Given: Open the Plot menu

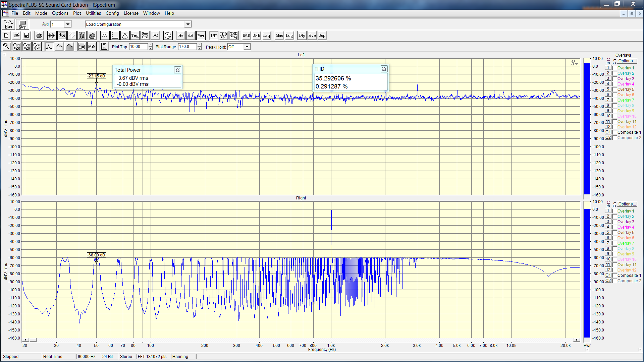Looking at the screenshot, I should (x=77, y=13).
